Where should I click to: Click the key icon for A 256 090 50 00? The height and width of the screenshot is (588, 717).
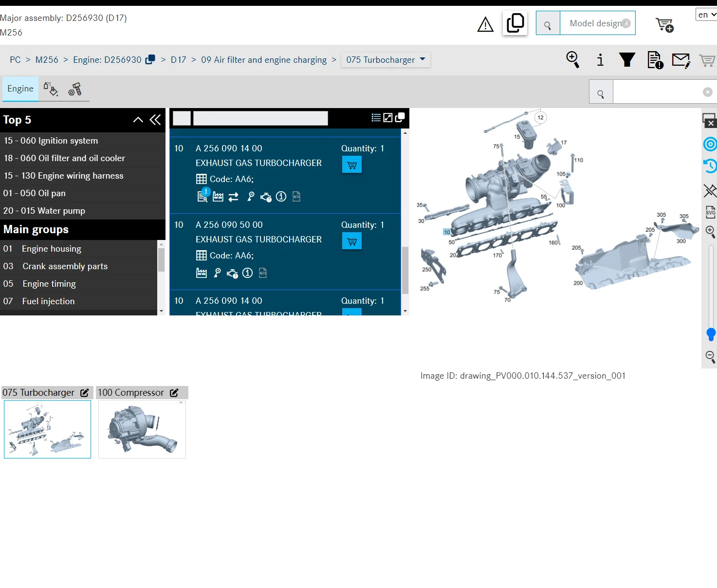click(x=217, y=273)
